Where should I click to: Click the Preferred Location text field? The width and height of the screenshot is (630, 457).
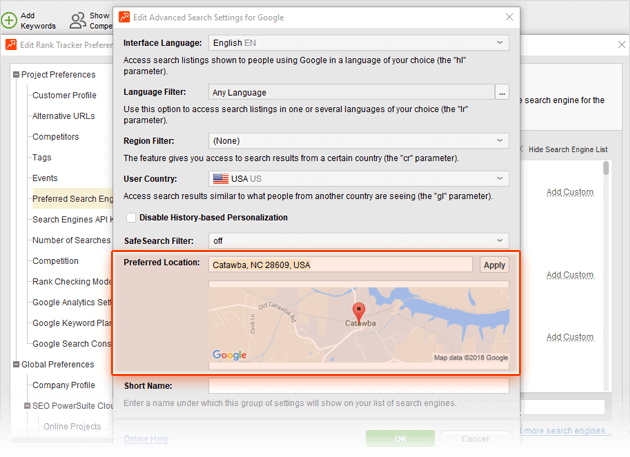point(340,265)
